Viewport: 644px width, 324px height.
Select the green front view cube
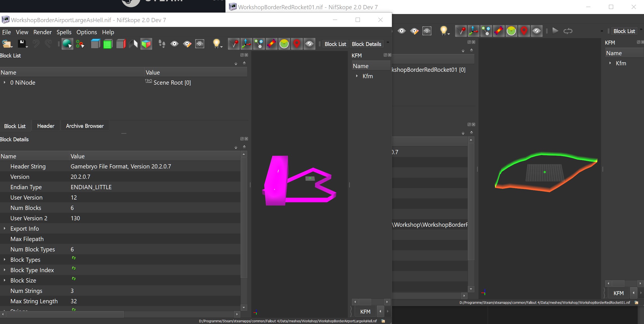pos(108,44)
